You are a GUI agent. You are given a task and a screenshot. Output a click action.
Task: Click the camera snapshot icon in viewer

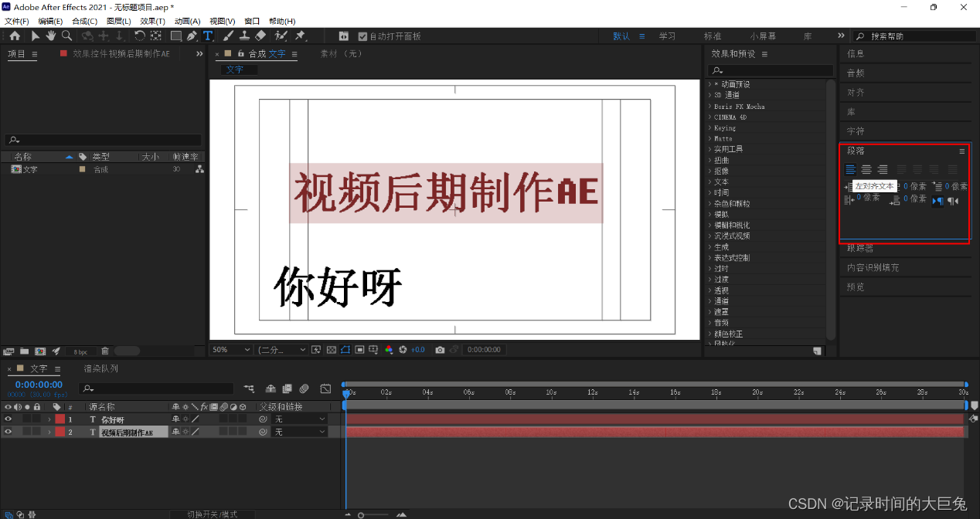pyautogui.click(x=440, y=350)
